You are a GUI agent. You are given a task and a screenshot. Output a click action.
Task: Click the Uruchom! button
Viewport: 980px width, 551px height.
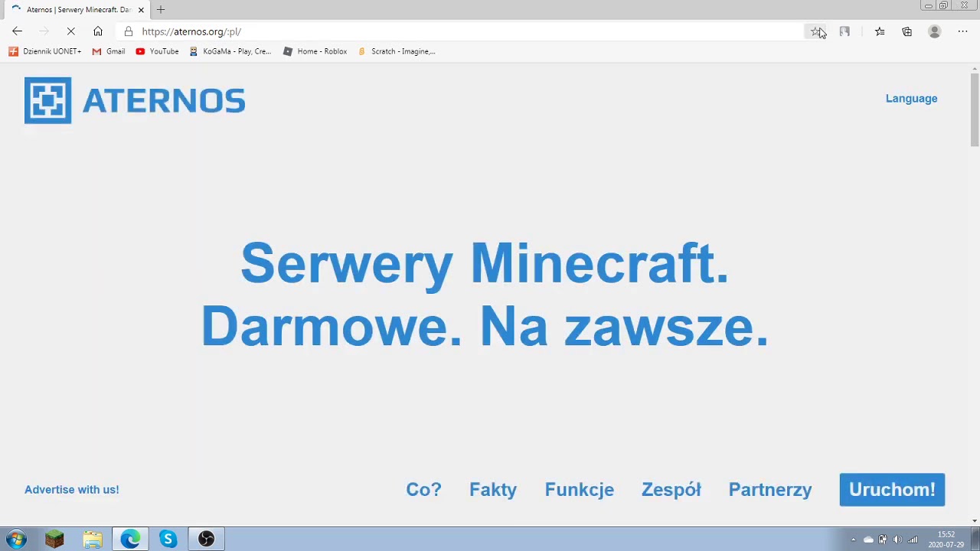click(x=892, y=490)
